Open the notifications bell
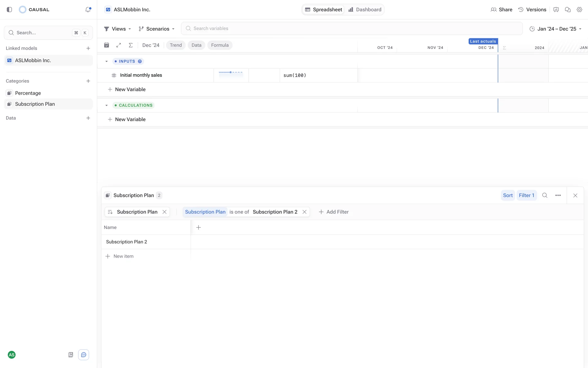 [88, 10]
